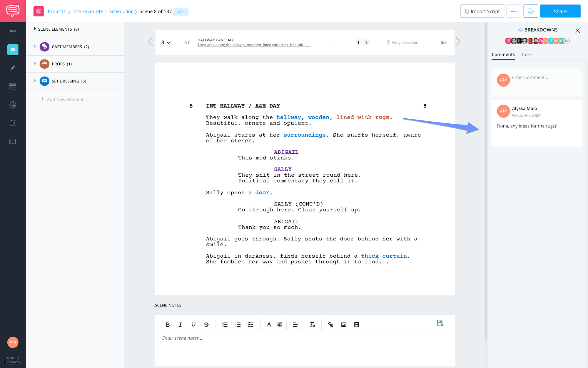Open Alyssa Maio's comment about rugs

(536, 123)
